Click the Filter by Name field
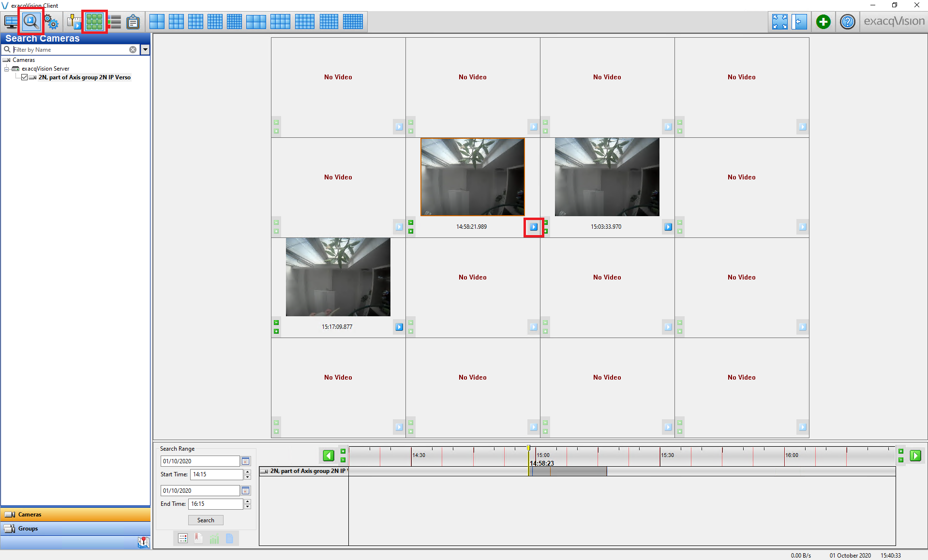The height and width of the screenshot is (560, 928). tap(70, 49)
